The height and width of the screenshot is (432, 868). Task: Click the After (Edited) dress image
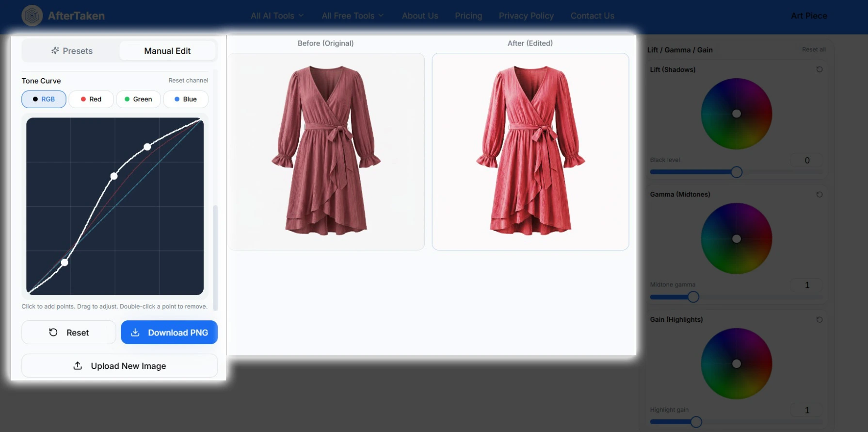point(530,151)
